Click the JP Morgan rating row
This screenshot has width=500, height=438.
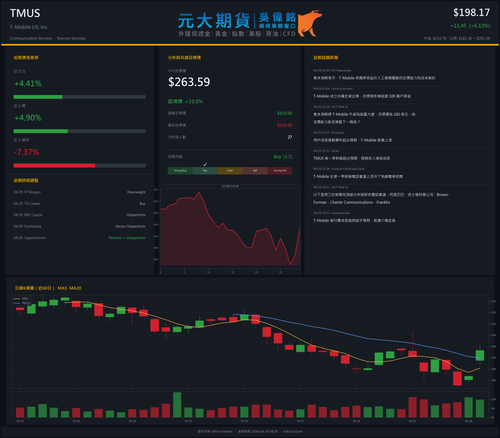click(x=80, y=192)
